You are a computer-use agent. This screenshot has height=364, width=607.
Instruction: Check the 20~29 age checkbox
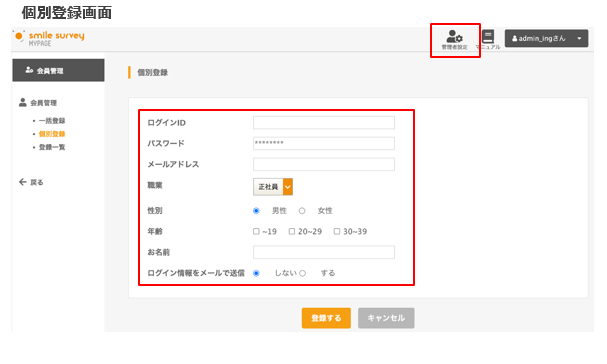[x=292, y=231]
